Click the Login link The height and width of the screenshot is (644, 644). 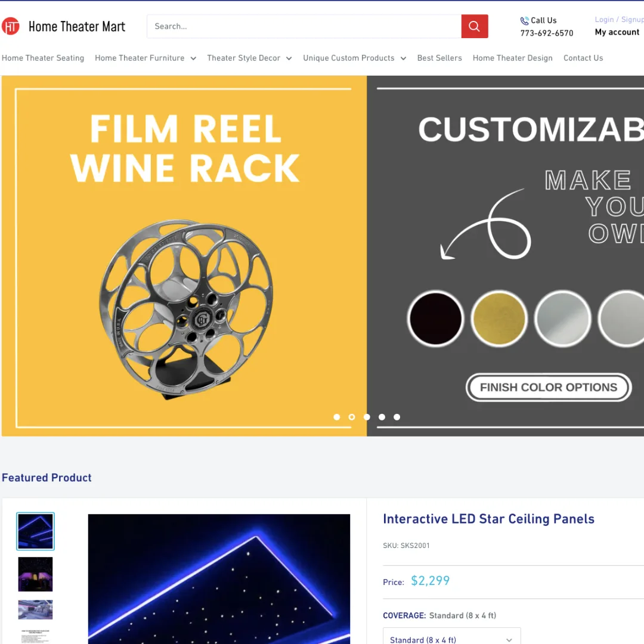[604, 20]
